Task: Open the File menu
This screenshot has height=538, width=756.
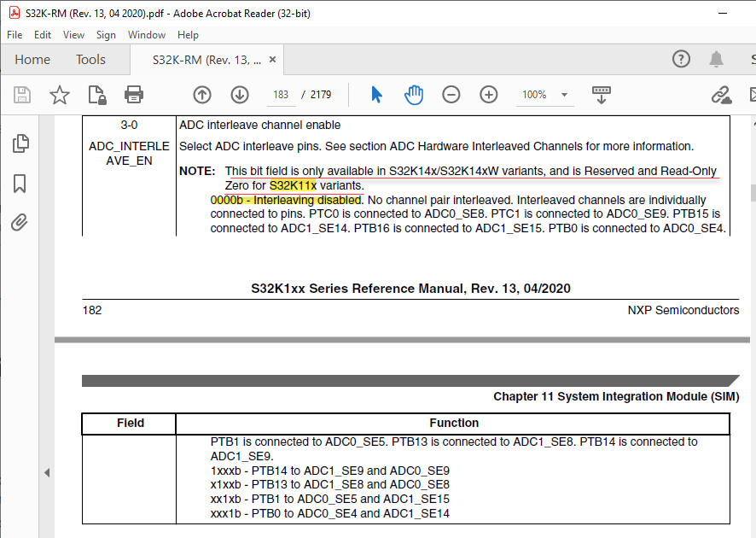Action: pyautogui.click(x=15, y=35)
